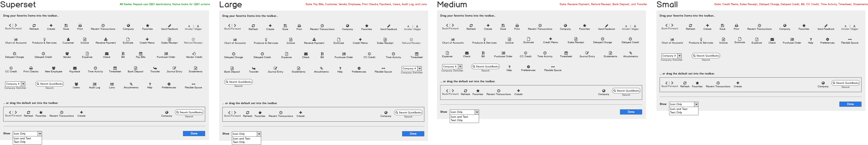Click the Receive Payment icon in the Large panel

[x=314, y=40]
